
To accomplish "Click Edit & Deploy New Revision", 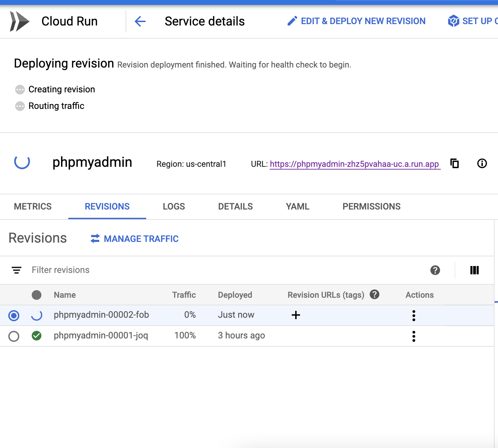I will coord(356,21).
